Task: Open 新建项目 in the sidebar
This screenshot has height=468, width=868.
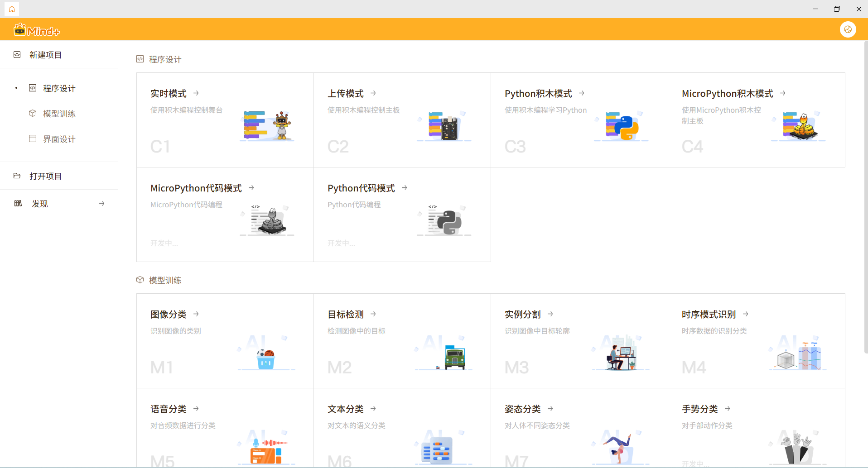Action: click(45, 55)
